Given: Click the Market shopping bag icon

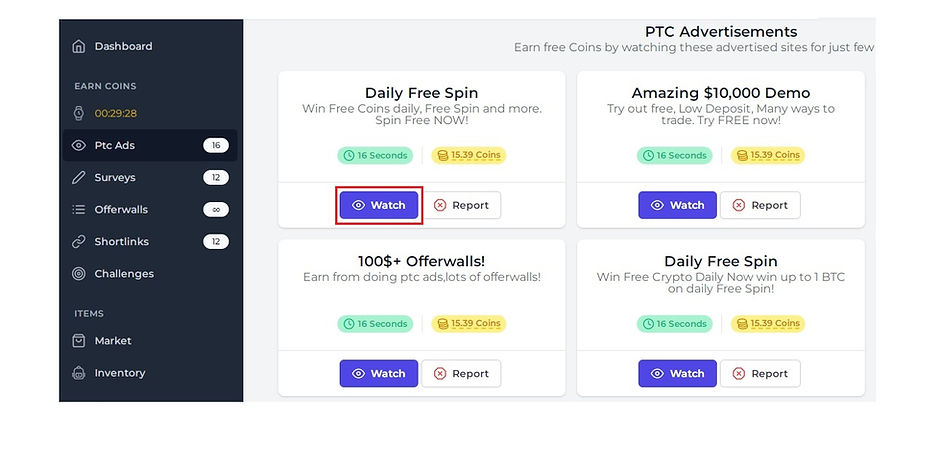Looking at the screenshot, I should pos(79,341).
